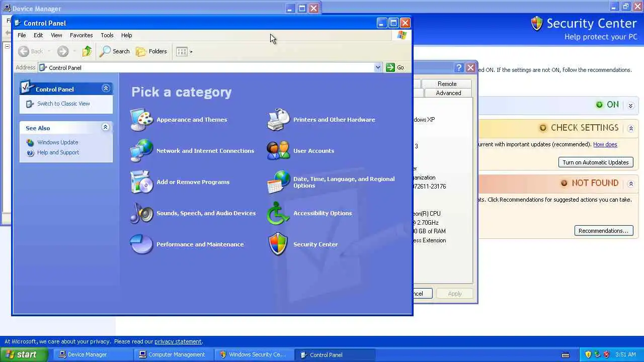The image size is (644, 362).
Task: Open the Windows Update link
Action: (57, 142)
